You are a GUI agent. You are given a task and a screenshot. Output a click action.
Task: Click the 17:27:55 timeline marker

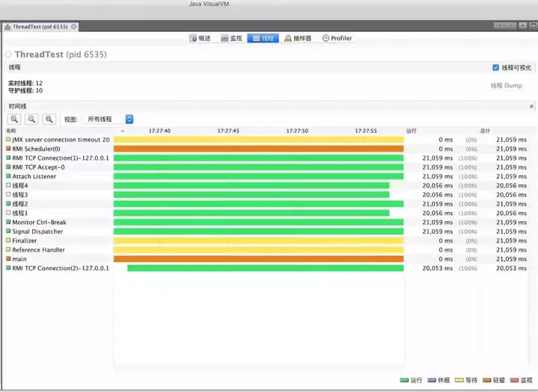coord(365,131)
